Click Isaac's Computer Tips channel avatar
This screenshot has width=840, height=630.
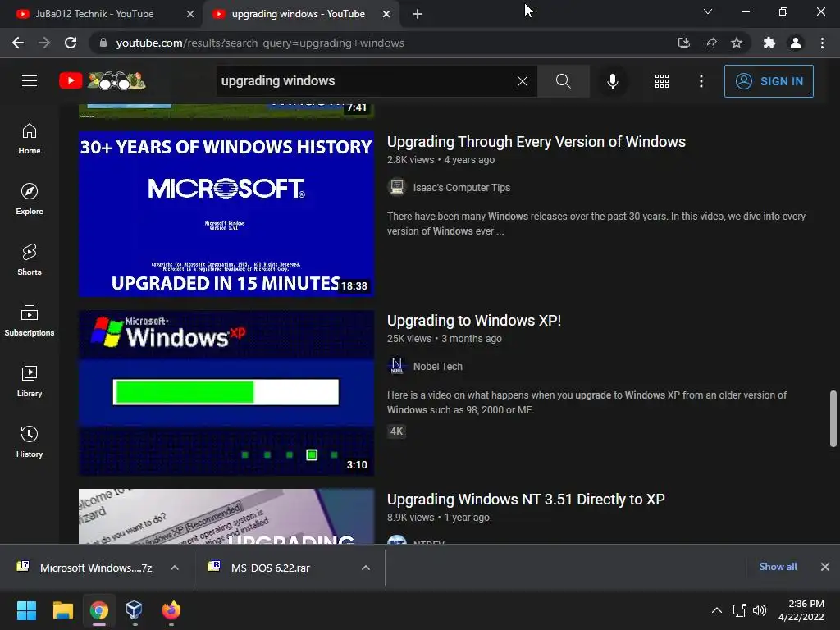(397, 188)
